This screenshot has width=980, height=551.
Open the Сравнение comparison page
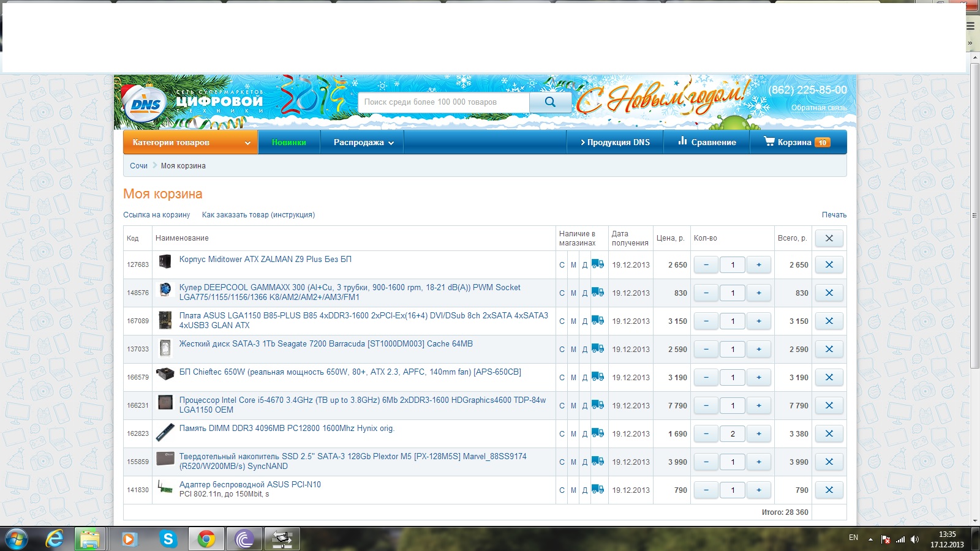[x=707, y=142]
